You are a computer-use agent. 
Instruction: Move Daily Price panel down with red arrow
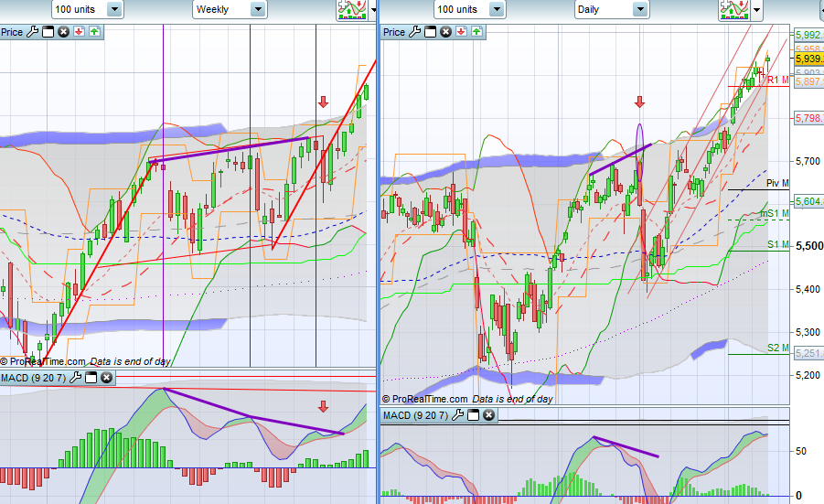461,32
